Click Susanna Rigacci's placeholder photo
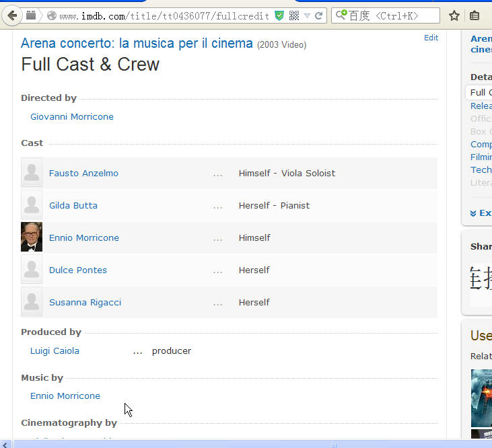This screenshot has width=492, height=448. (x=32, y=301)
